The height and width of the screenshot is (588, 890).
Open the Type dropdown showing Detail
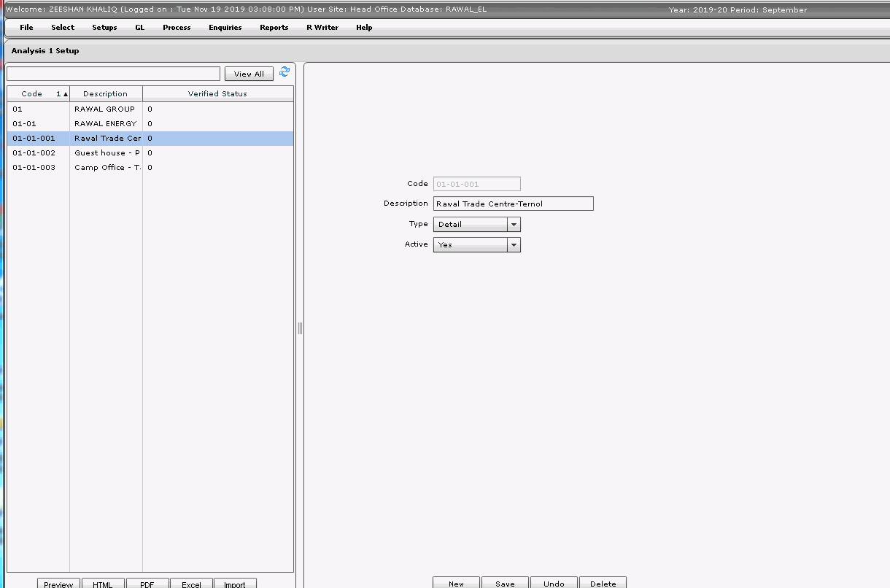coord(513,224)
